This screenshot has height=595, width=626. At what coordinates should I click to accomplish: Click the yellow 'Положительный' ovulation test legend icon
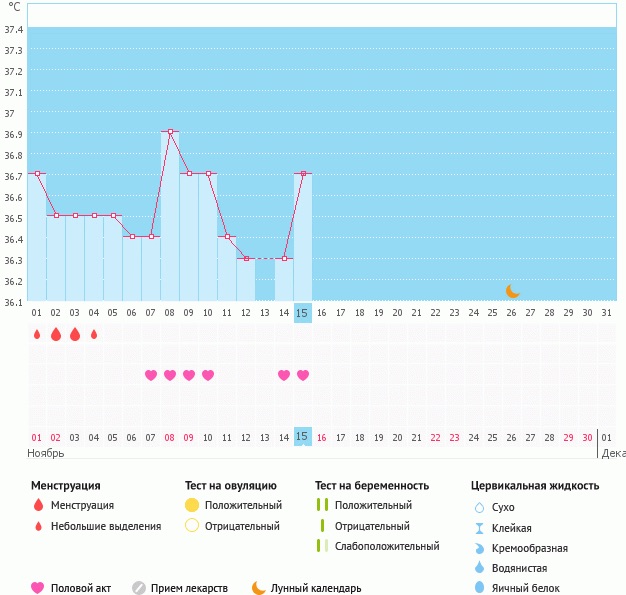pyautogui.click(x=192, y=506)
